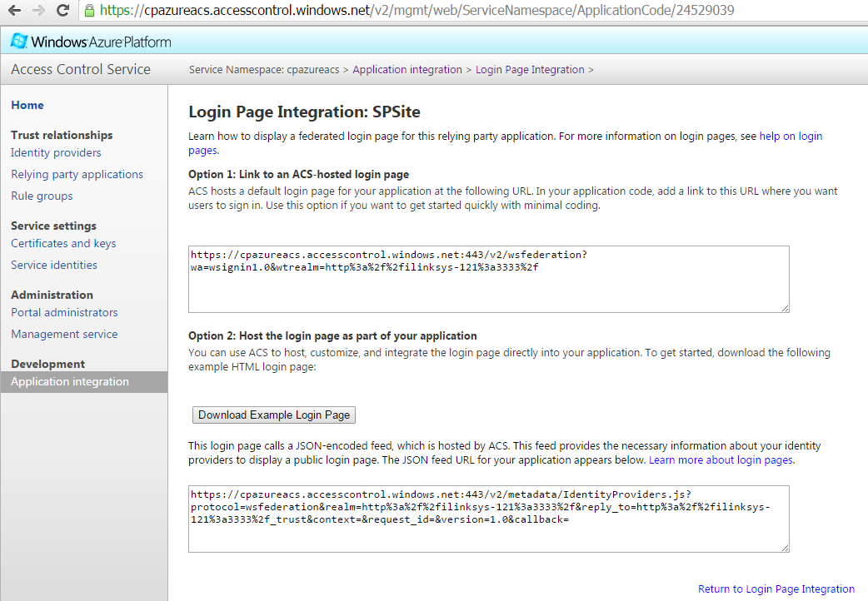Open the Home link in sidebar

point(27,105)
